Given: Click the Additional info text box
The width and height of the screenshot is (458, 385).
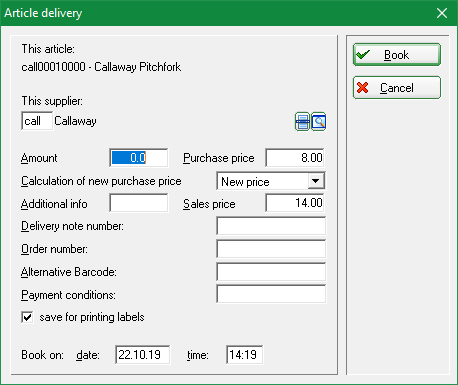Looking at the screenshot, I should tap(139, 203).
